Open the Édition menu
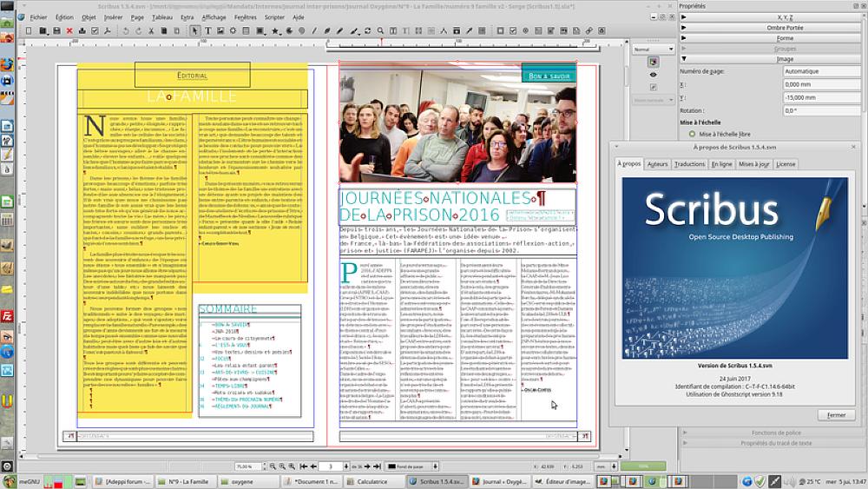 pos(64,17)
